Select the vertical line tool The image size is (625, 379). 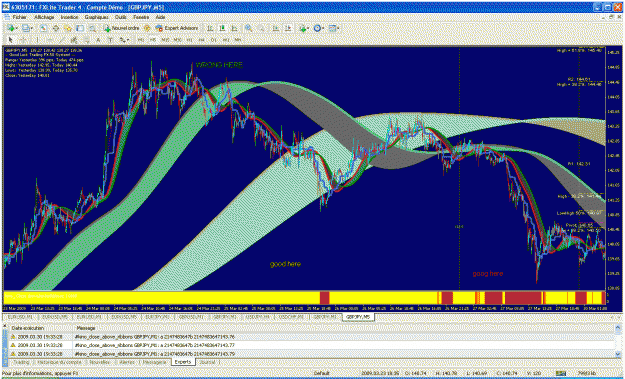coord(37,40)
